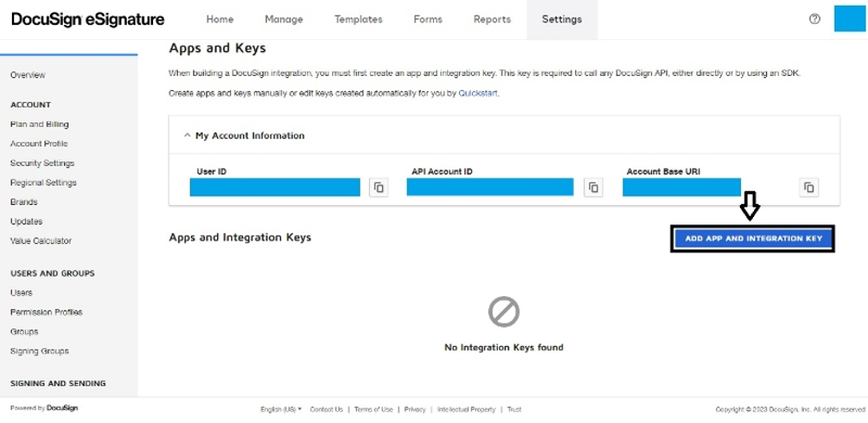Click the Powered by DocuSign footer logo
The height and width of the screenshot is (423, 868).
pos(45,408)
